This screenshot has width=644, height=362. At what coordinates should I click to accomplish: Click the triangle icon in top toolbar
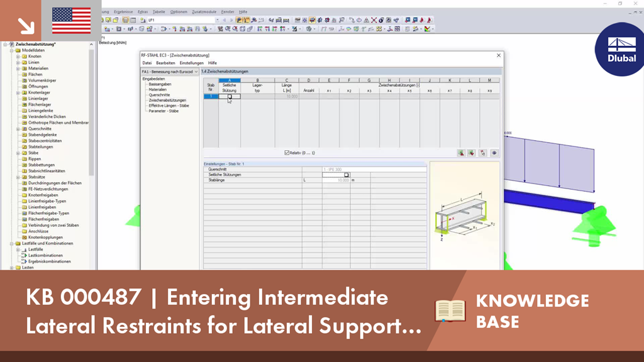pyautogui.click(x=367, y=19)
